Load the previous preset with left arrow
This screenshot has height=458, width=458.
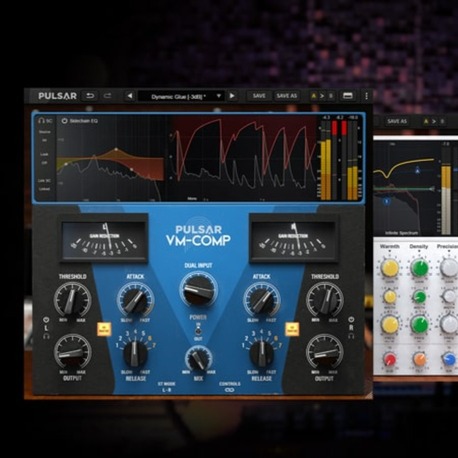[x=130, y=96]
